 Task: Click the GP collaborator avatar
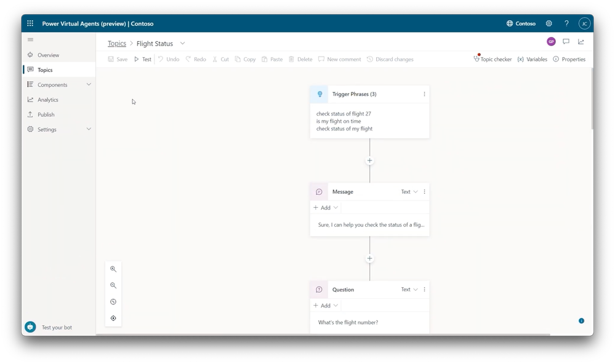click(551, 42)
